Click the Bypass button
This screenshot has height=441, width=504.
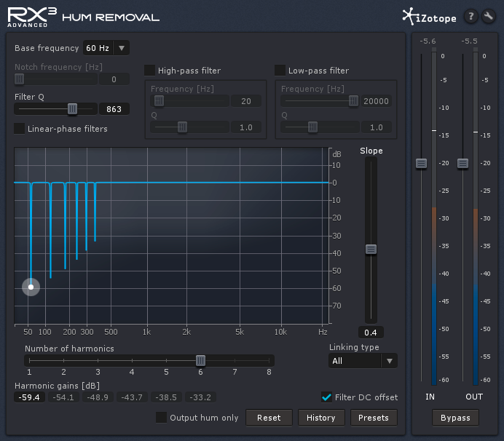click(x=455, y=418)
